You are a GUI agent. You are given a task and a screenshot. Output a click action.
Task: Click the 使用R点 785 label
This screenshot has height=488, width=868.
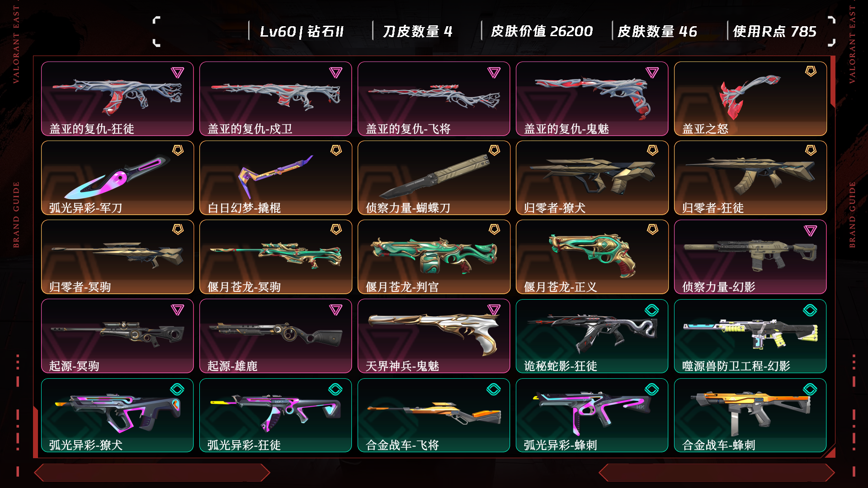click(774, 31)
